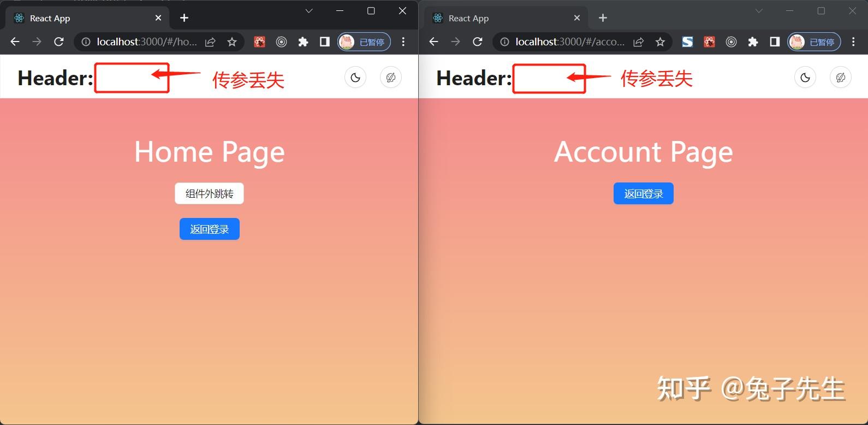Toggle the moon dark-mode button in Account Page window
Viewport: 868px width, 425px height.
pyautogui.click(x=805, y=78)
